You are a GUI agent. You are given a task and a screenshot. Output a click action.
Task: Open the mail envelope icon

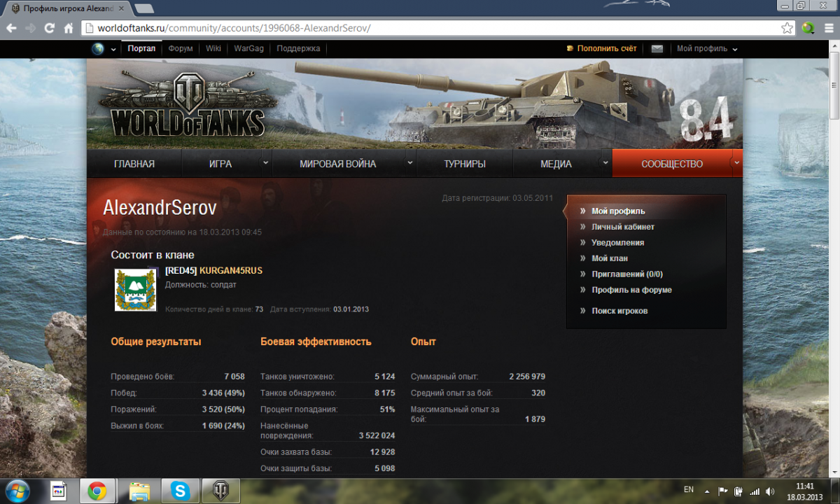click(x=657, y=49)
